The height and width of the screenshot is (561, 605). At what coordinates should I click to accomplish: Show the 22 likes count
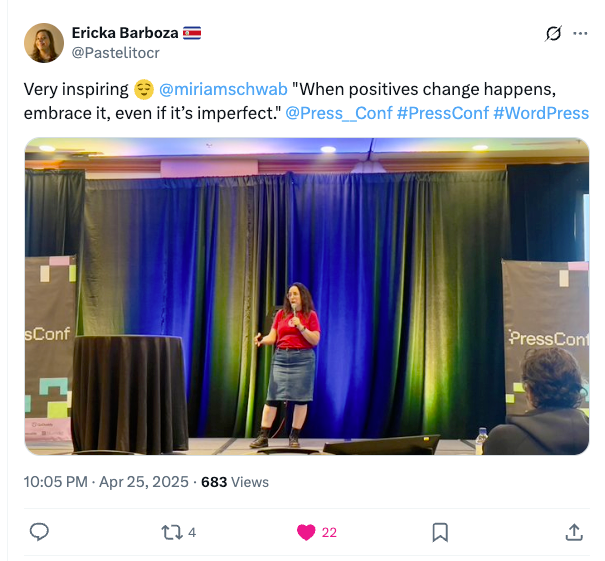coord(329,532)
